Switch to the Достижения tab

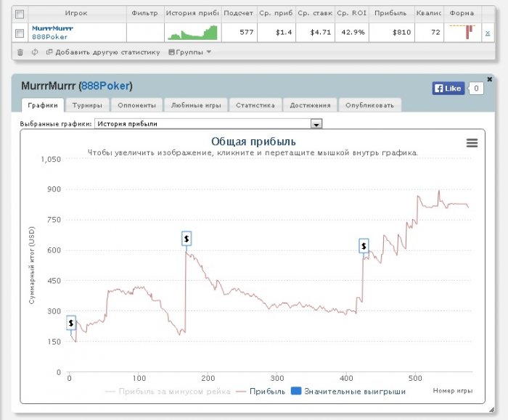[x=310, y=105]
